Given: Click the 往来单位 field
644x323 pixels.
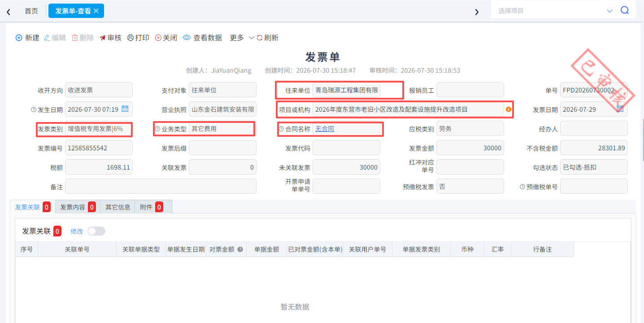Looking at the screenshot, I should coord(346,90).
